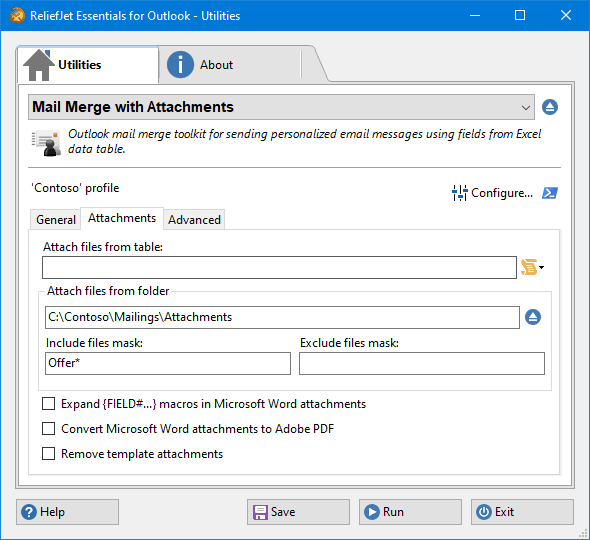Open the Advanced tab

(194, 219)
